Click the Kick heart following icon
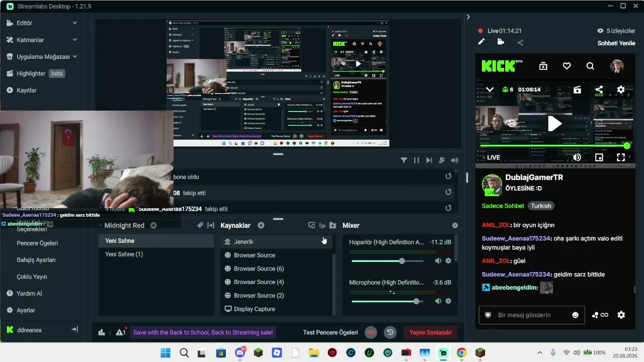The image size is (644, 362). [567, 66]
